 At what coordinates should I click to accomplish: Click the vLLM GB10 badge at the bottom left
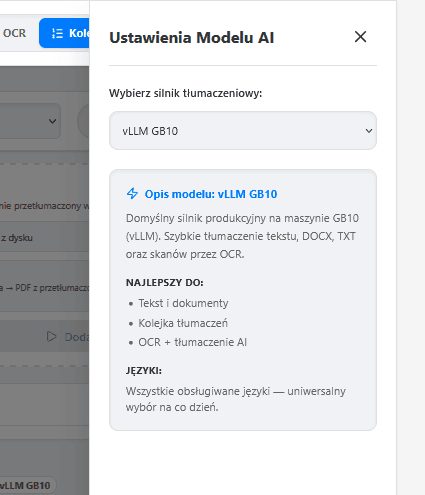click(x=27, y=485)
